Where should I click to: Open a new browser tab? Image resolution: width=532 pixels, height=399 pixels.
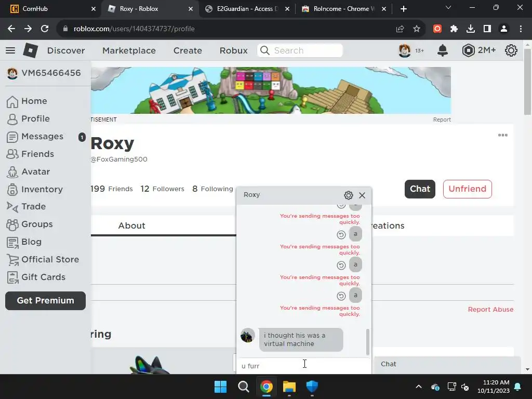click(x=403, y=9)
